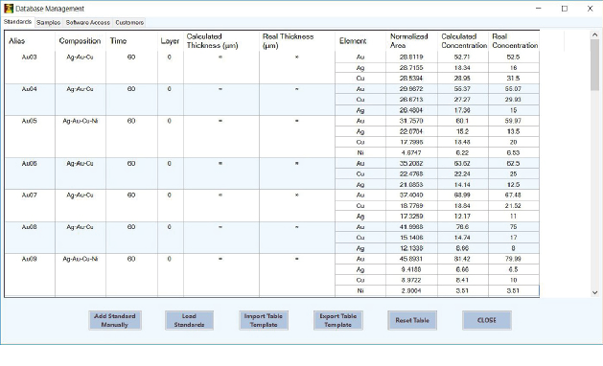Viewport: 603px width, 366px height.
Task: Click calculated concentration 14.74
Action: tap(463, 238)
